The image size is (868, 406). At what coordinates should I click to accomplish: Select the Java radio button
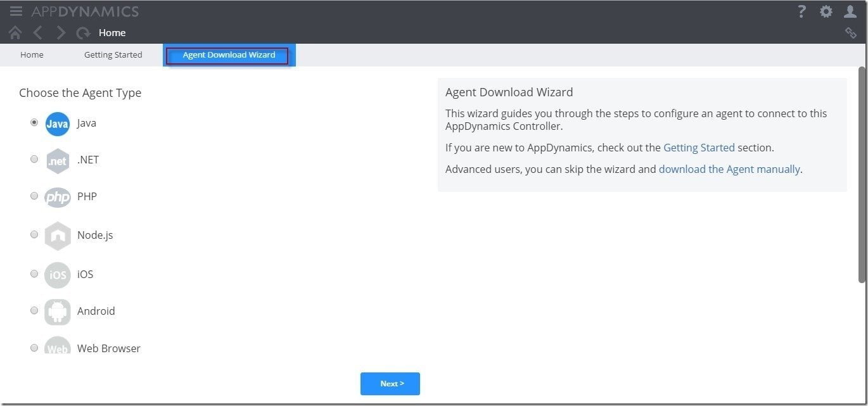pos(34,122)
